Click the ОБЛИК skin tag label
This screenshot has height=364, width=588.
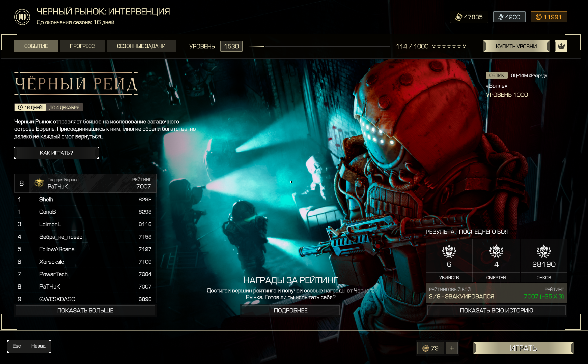[x=497, y=75]
